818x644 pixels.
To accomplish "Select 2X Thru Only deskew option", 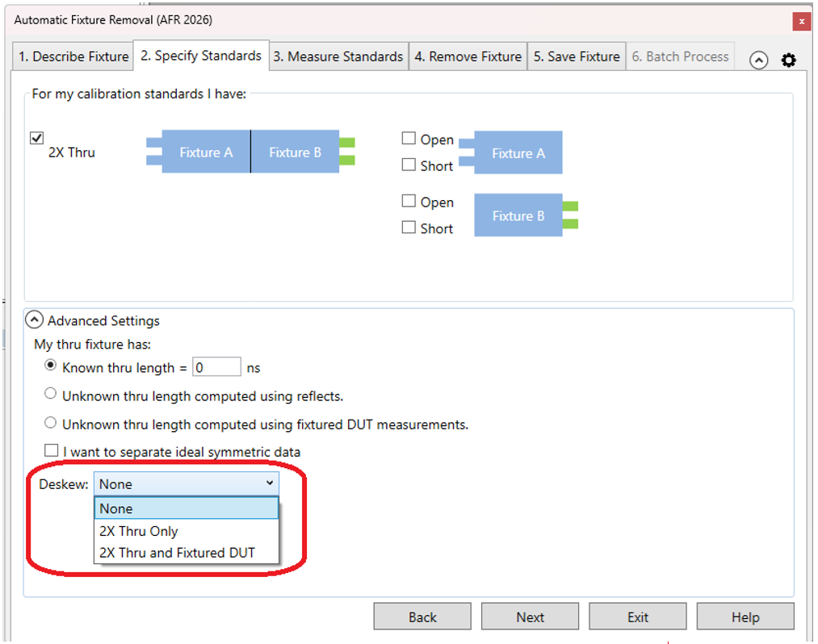I will 139,531.
